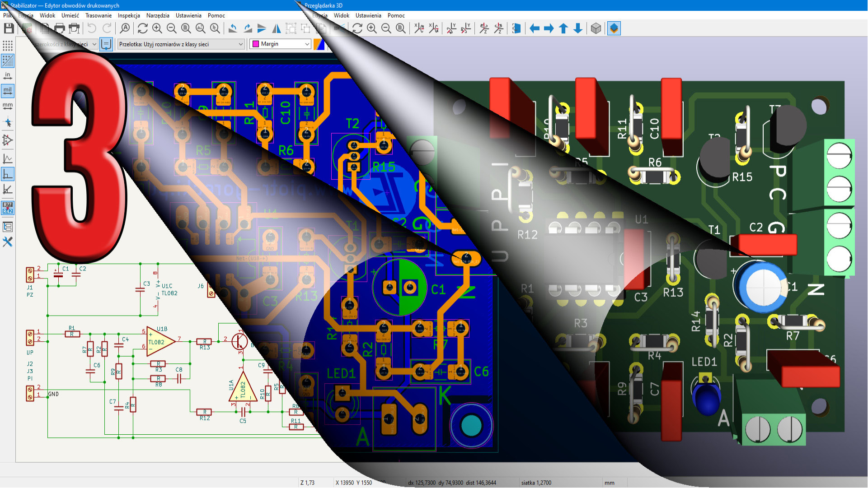Image resolution: width=868 pixels, height=488 pixels.
Task: Toggle units to inches
Action: click(x=8, y=75)
